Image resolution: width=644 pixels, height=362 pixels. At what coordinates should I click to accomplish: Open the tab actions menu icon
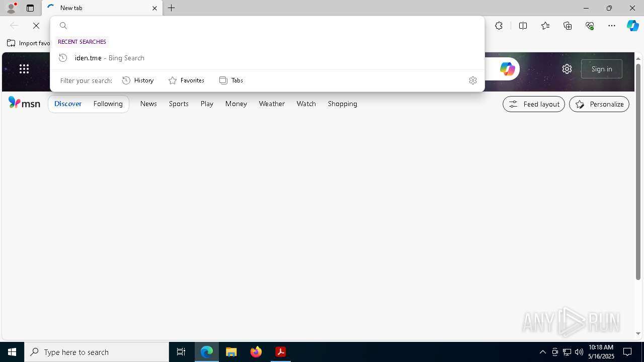click(x=30, y=8)
